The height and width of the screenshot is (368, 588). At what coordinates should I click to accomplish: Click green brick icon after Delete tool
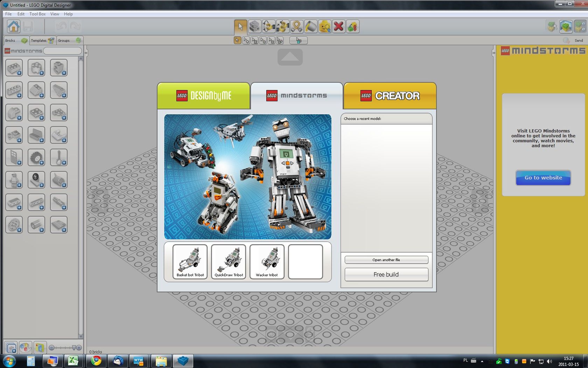(352, 26)
